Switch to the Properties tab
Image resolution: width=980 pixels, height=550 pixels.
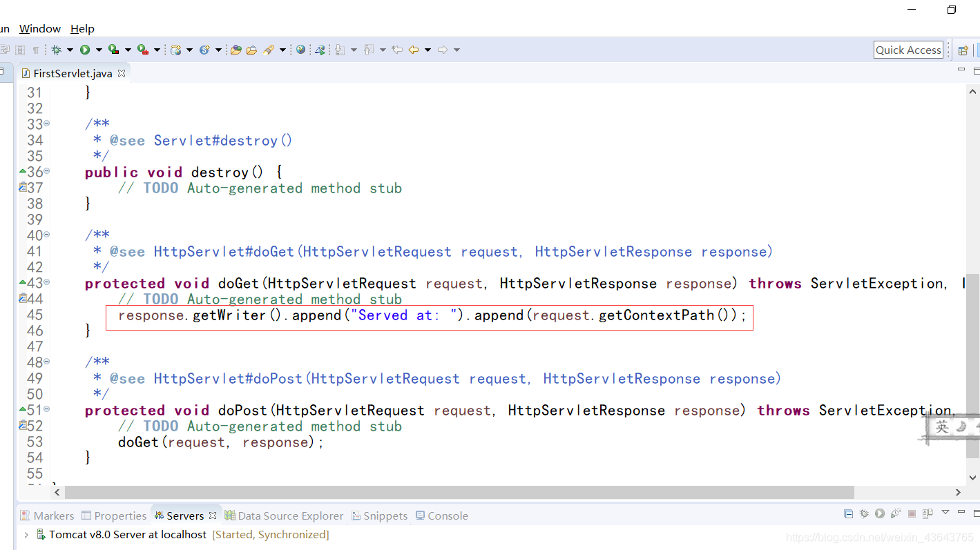114,515
